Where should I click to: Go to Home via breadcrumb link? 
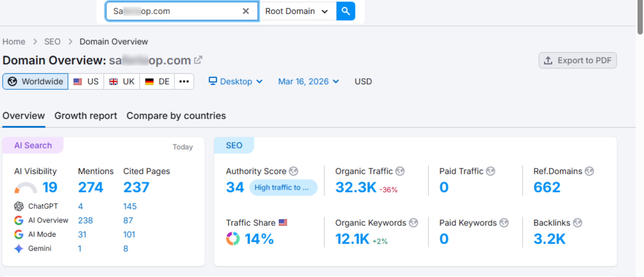click(14, 41)
